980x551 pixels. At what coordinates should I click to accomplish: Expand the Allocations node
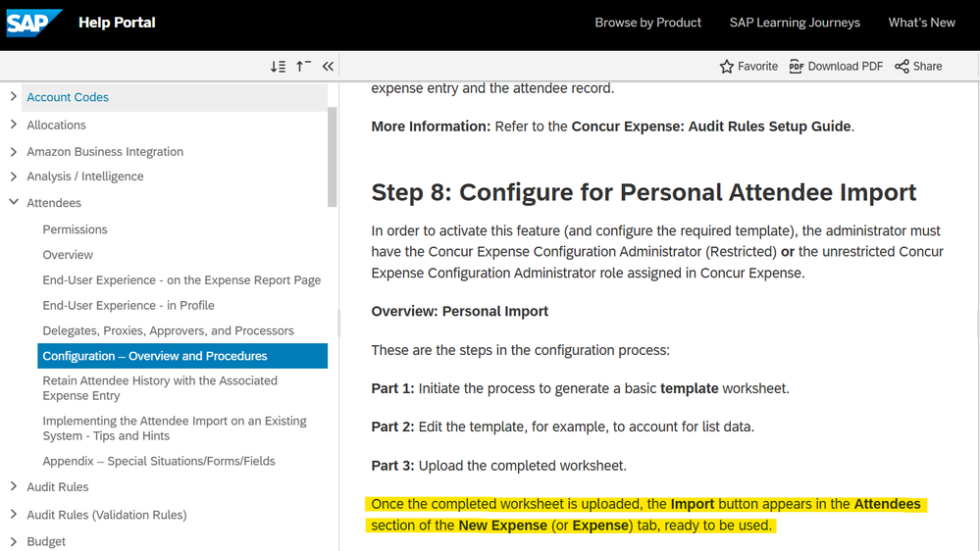coord(13,125)
